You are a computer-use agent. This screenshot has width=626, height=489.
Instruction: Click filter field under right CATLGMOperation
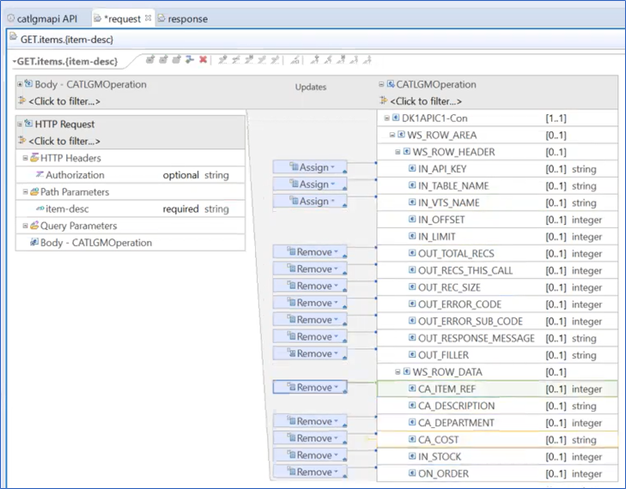[426, 101]
